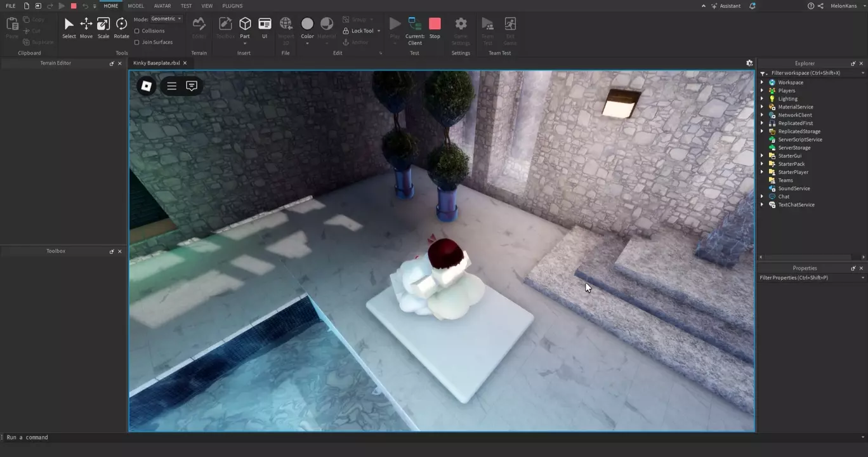This screenshot has height=457, width=868.
Task: Expand the Workspace tree node
Action: point(762,83)
